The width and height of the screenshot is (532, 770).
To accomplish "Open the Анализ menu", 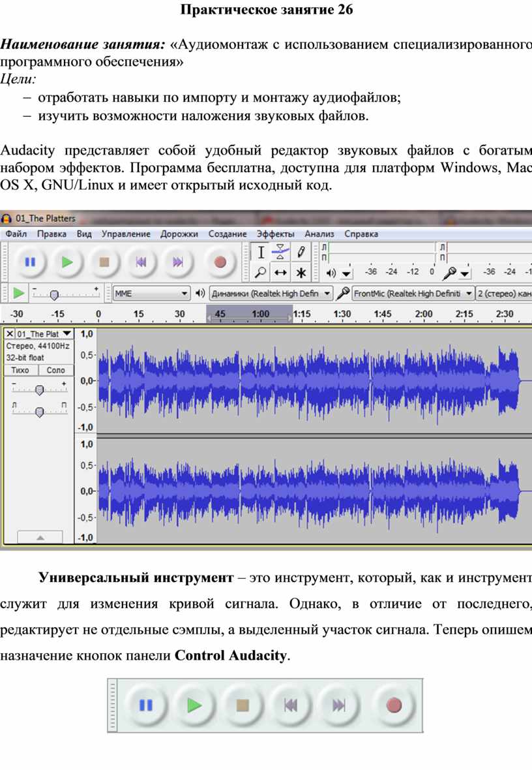I will 319,234.
